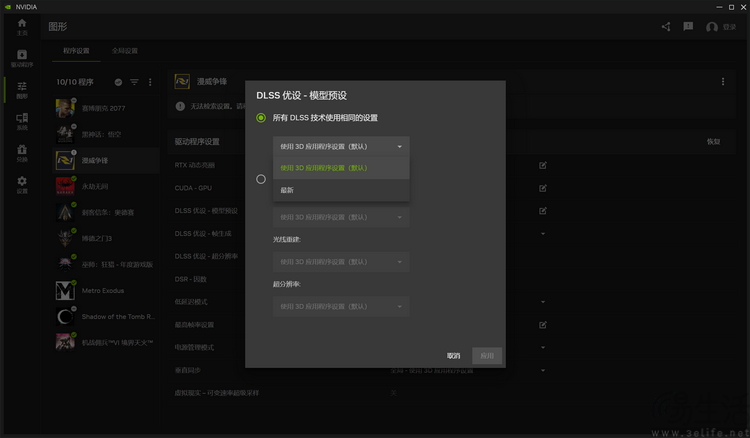Viewport: 750px width, 438px height.
Task: Click the 图形 page title
Action: [58, 27]
